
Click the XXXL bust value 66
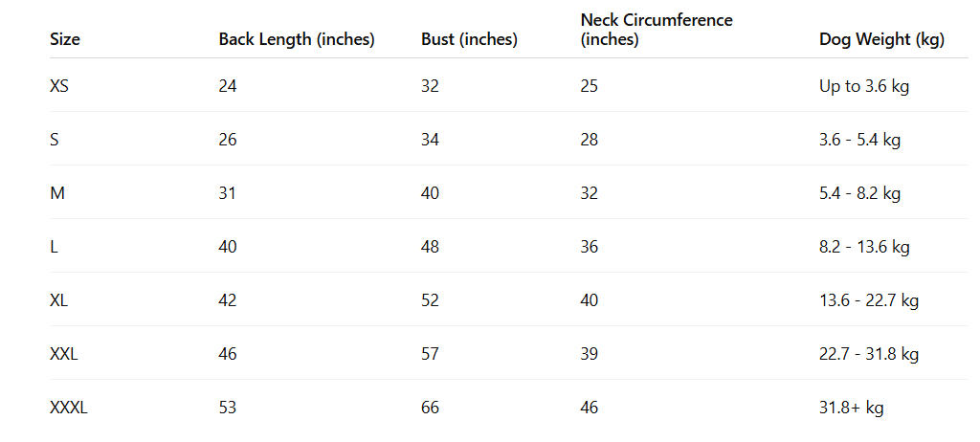point(431,408)
